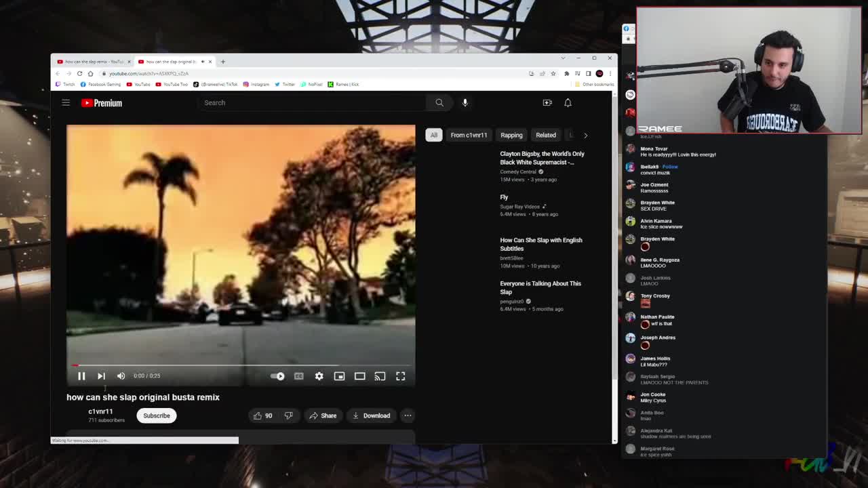868x488 pixels.
Task: Open YouTube player settings gear
Action: tap(319, 375)
